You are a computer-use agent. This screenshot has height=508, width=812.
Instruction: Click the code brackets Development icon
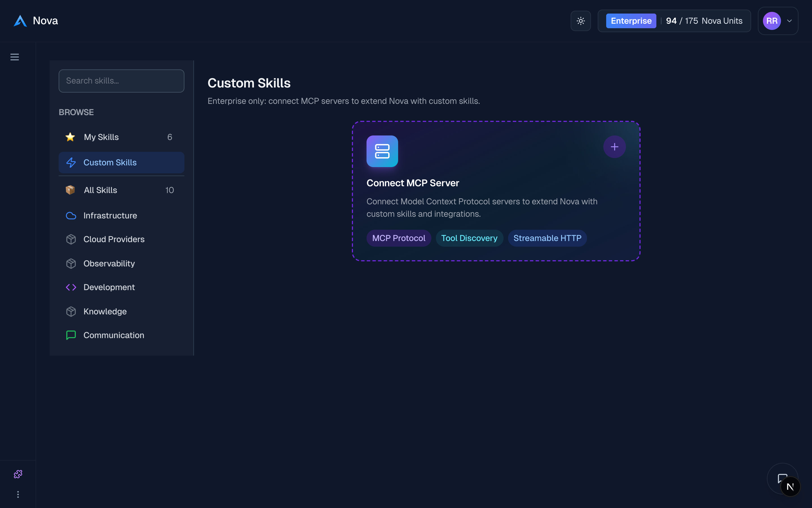point(71,288)
